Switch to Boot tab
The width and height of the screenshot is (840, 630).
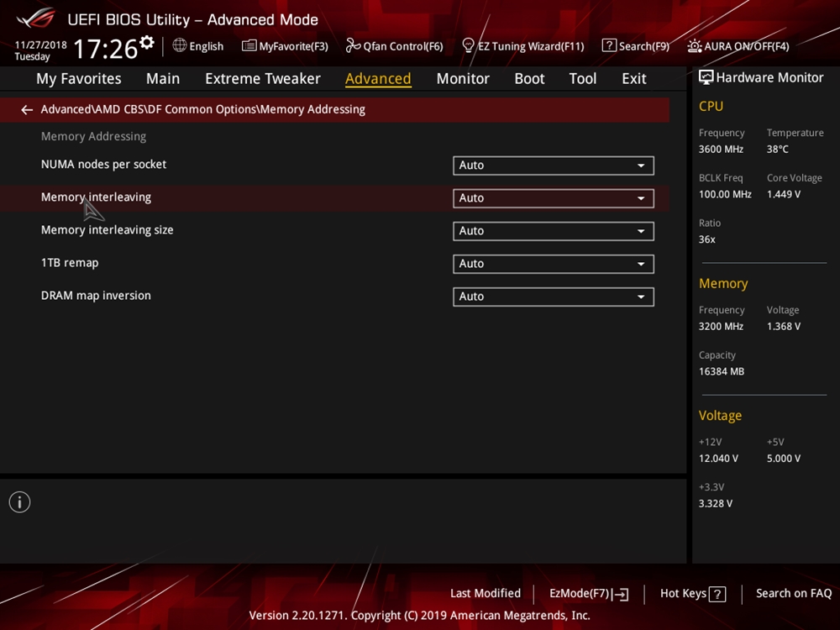click(x=529, y=79)
